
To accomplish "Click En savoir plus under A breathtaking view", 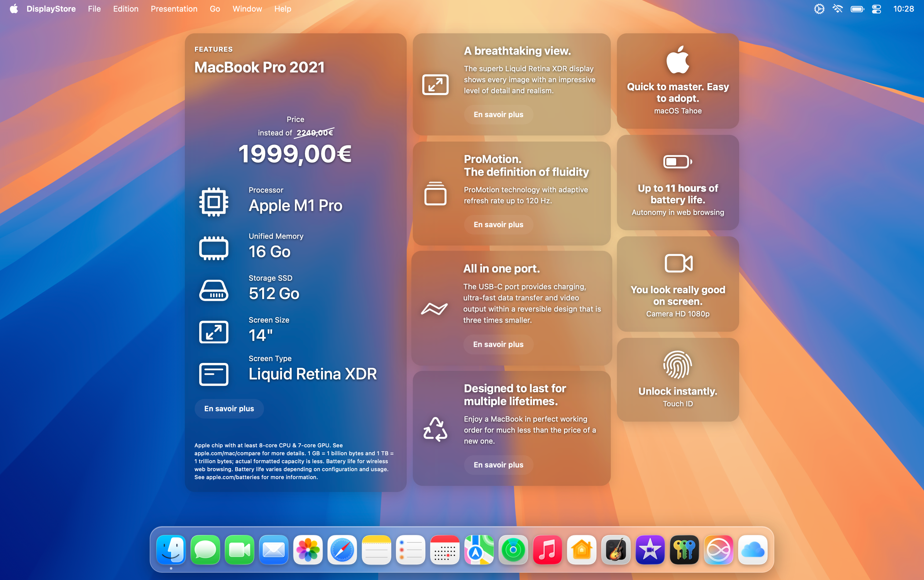I will pos(498,114).
